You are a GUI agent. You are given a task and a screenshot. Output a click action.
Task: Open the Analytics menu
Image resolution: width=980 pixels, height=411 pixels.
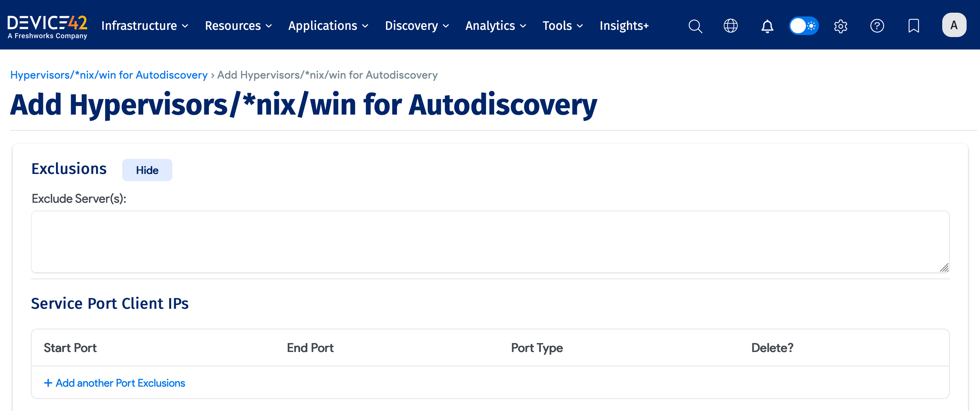tap(495, 26)
